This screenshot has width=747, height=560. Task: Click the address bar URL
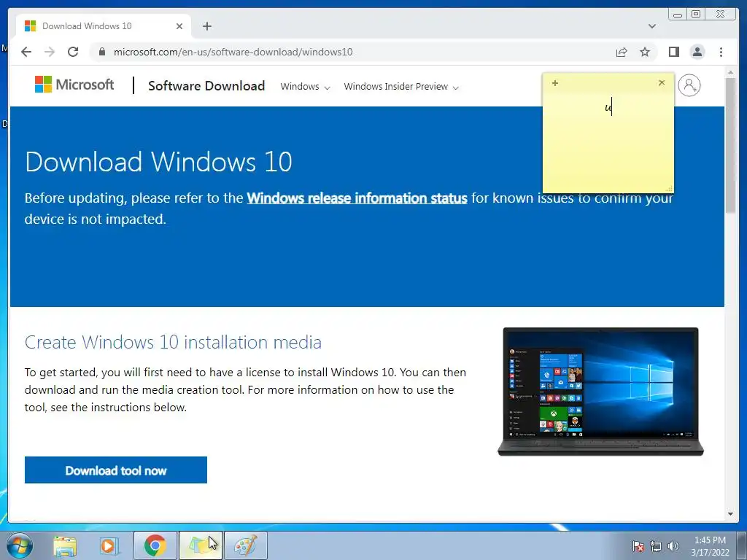[233, 52]
